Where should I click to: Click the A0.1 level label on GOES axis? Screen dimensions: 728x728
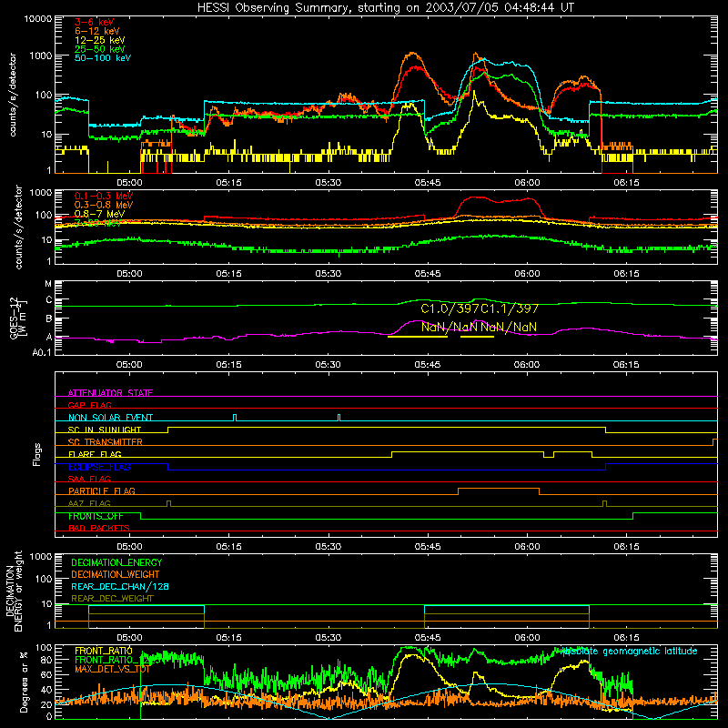(x=41, y=352)
